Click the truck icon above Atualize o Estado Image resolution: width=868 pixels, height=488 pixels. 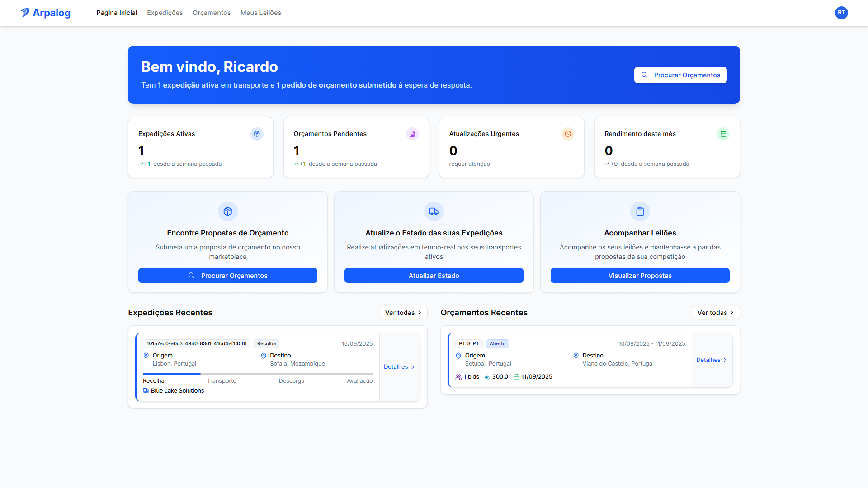coord(434,211)
